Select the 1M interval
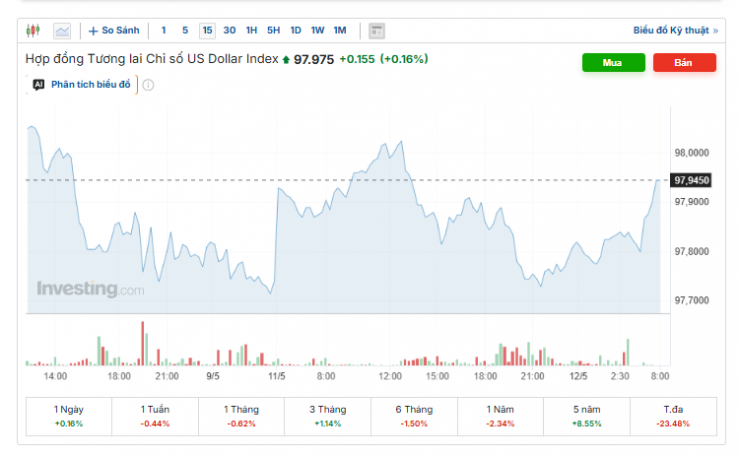 click(340, 31)
